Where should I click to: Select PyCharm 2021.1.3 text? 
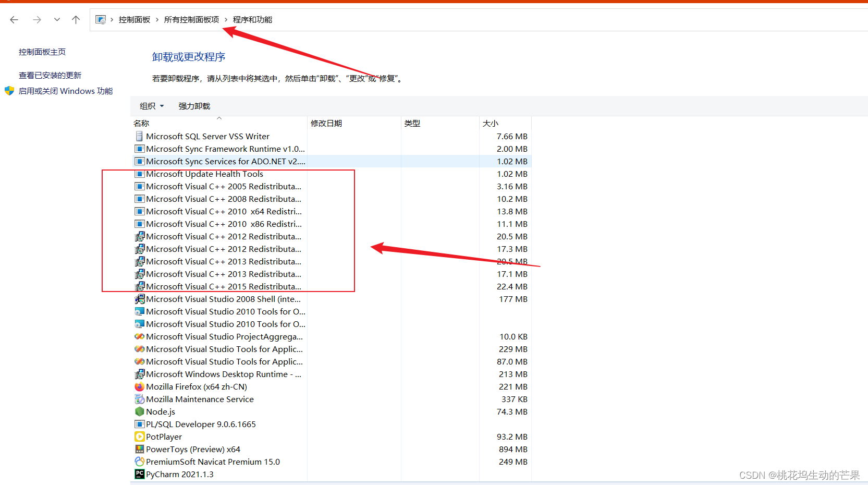pyautogui.click(x=180, y=474)
